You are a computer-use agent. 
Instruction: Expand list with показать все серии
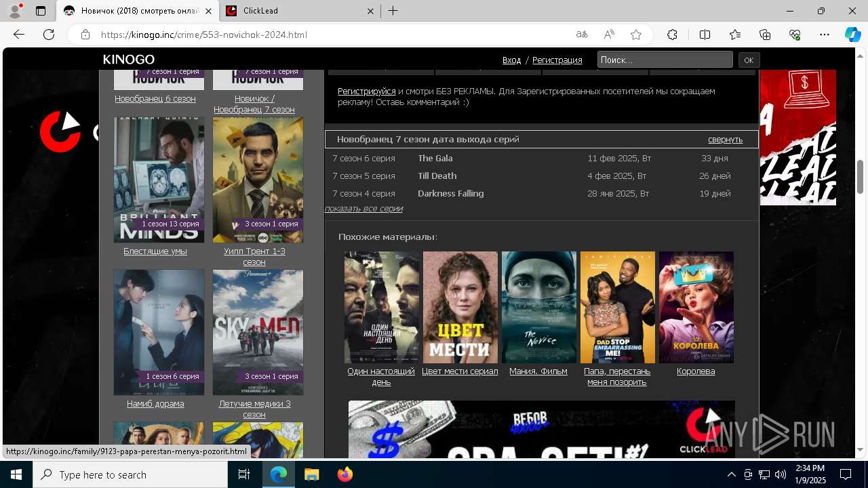[x=364, y=209]
